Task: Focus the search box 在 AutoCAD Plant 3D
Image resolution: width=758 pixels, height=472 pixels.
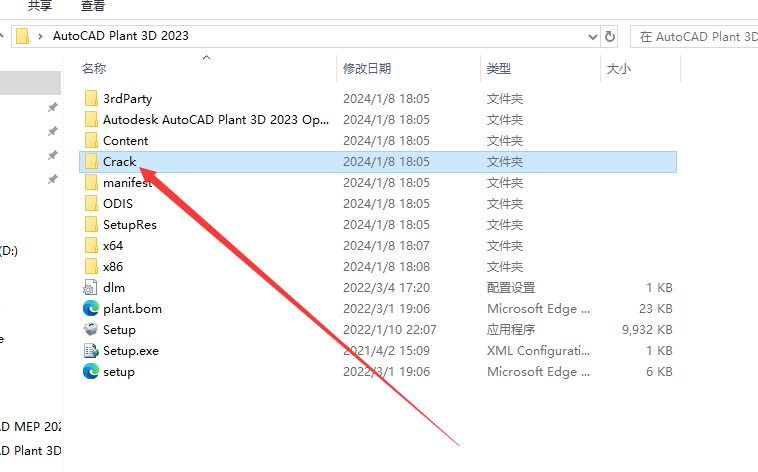Action: coord(694,37)
